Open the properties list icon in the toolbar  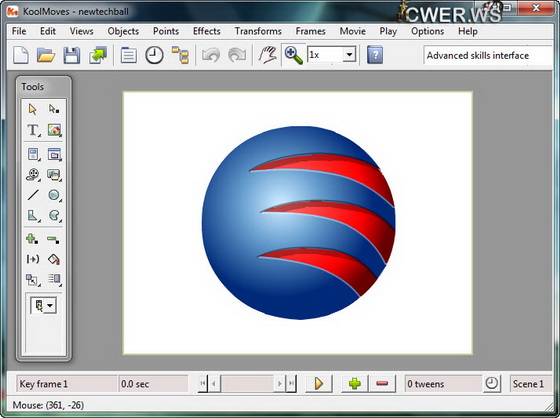click(129, 55)
